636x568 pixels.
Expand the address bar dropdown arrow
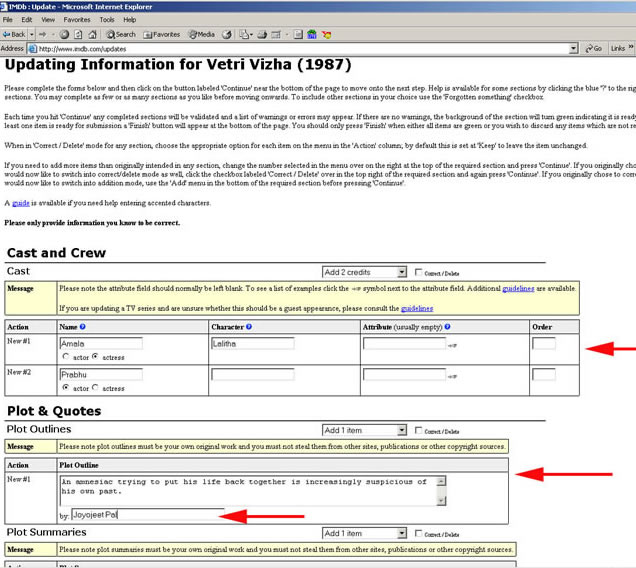pyautogui.click(x=573, y=49)
